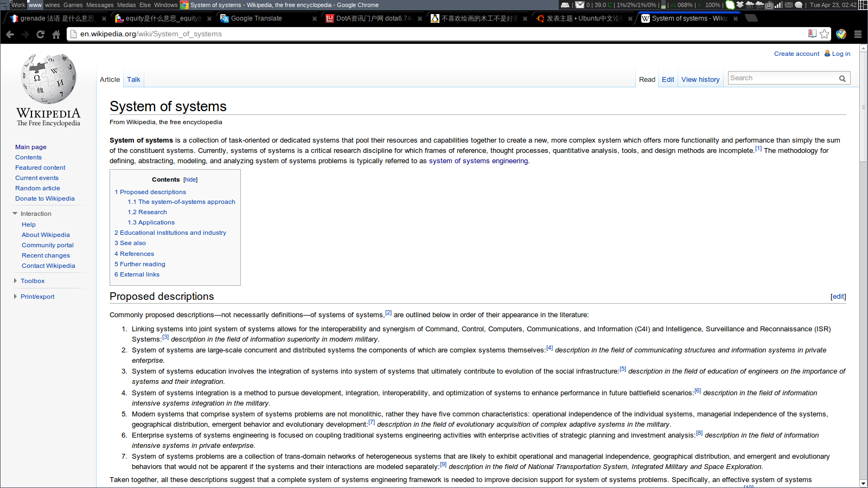Click the red book extension icon in address bar
The height and width of the screenshot is (488, 868).
tap(812, 34)
